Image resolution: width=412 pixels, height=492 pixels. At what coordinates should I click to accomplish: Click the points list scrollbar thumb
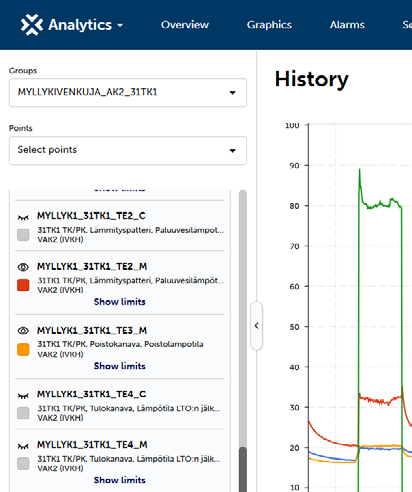(243, 469)
